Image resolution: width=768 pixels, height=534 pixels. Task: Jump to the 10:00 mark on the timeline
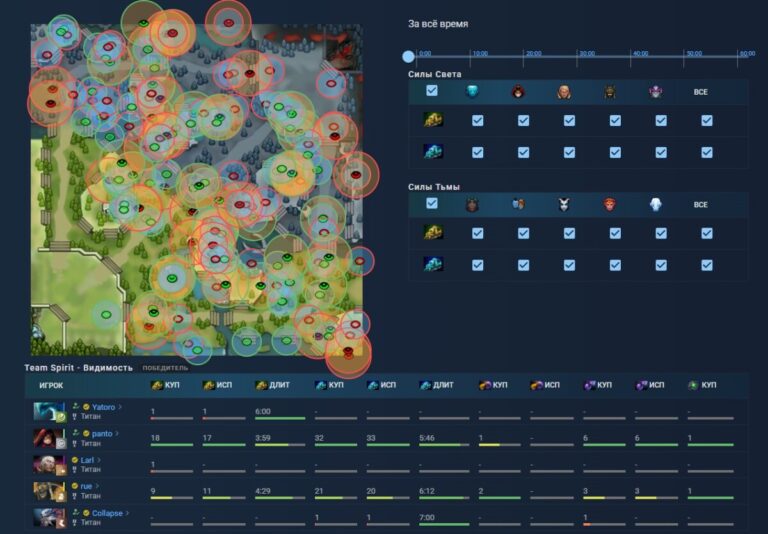[470, 57]
